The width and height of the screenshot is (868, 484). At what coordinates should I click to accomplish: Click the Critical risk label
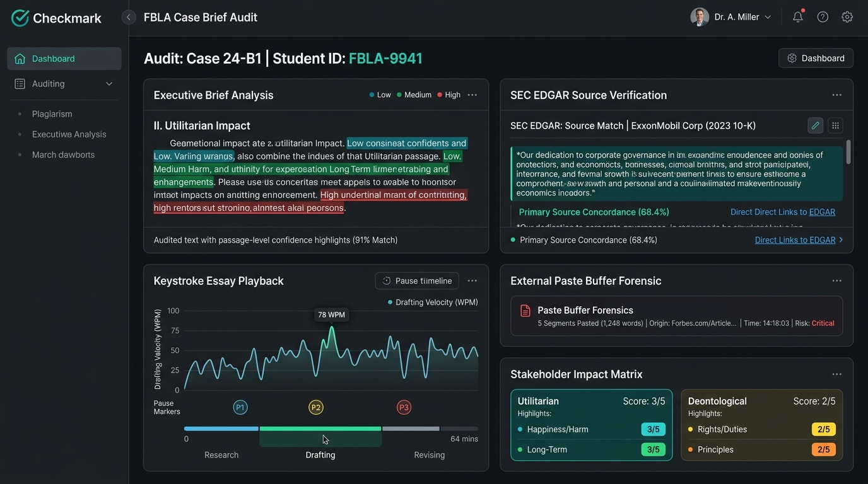(x=823, y=323)
